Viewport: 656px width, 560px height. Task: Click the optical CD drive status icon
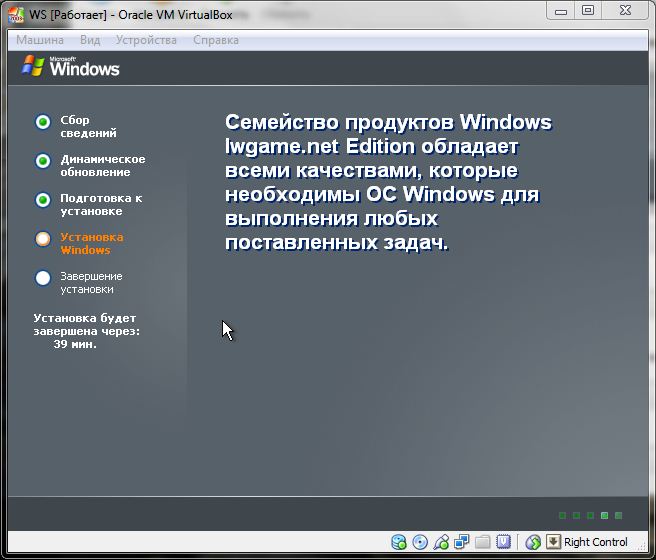[x=420, y=542]
